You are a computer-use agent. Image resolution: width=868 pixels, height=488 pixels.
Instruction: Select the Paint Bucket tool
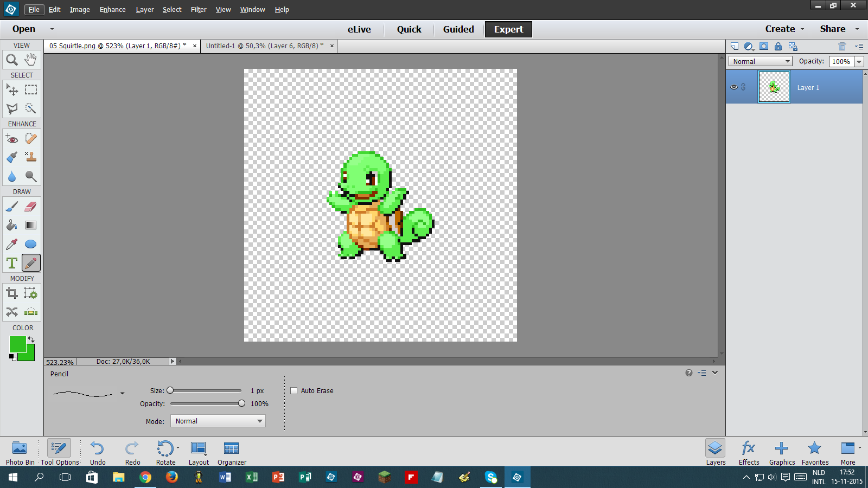click(12, 225)
